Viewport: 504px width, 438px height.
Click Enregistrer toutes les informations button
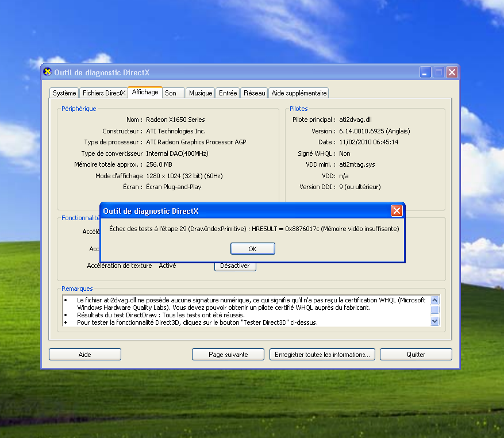click(322, 355)
